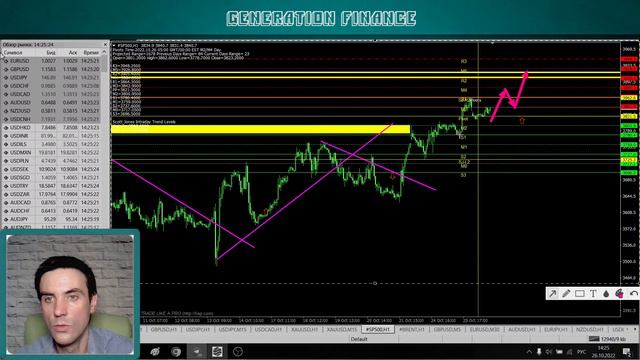Image resolution: width=640 pixels, height=360 pixels.
Task: Select USDSGD row in Market Watch
Action: 51,178
